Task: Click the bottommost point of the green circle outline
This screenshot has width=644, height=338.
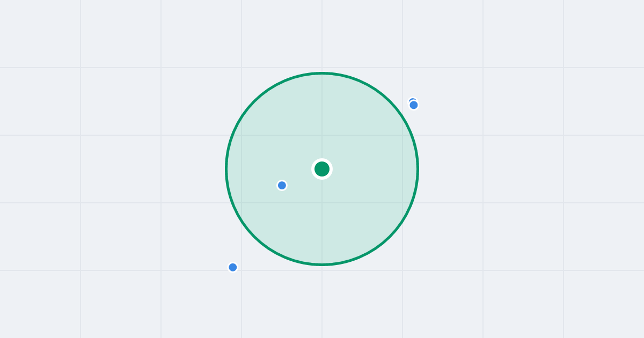Action: tap(322, 264)
